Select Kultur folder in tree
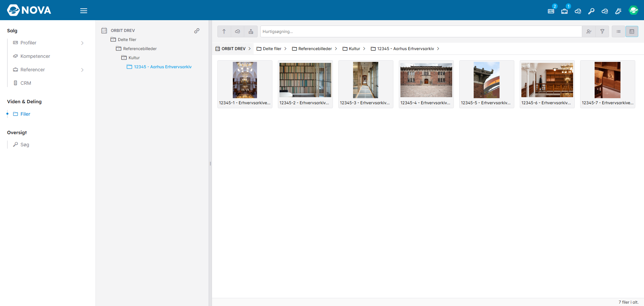This screenshot has height=306, width=644. [x=131, y=58]
